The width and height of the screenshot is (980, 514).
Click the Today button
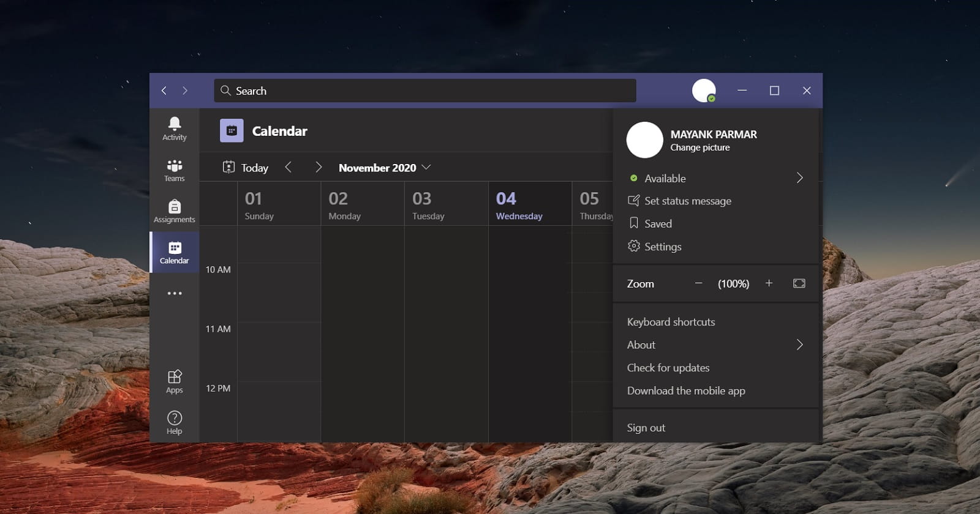pos(246,168)
